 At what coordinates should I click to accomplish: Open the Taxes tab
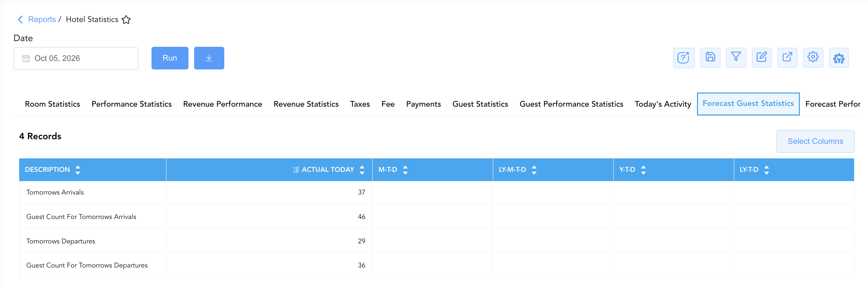(x=360, y=104)
